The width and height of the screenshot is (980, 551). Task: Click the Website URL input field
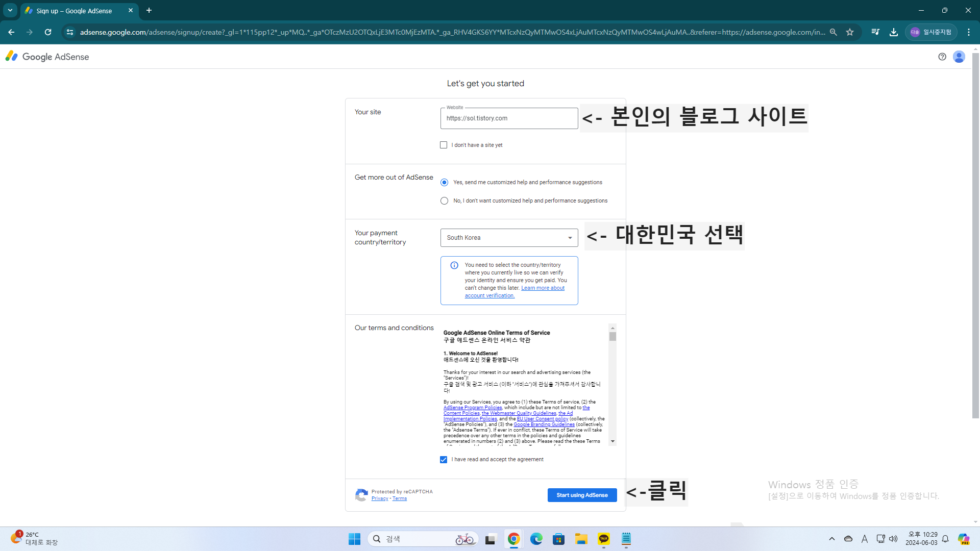(509, 118)
